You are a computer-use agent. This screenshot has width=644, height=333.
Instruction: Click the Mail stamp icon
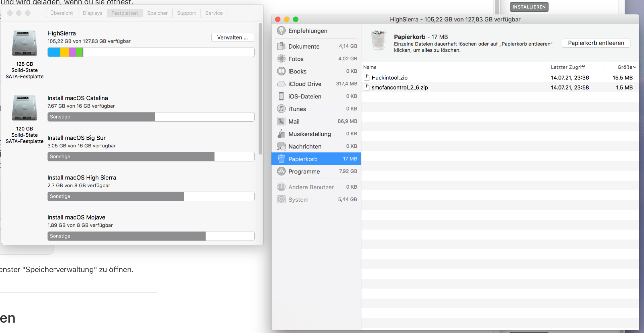point(281,121)
